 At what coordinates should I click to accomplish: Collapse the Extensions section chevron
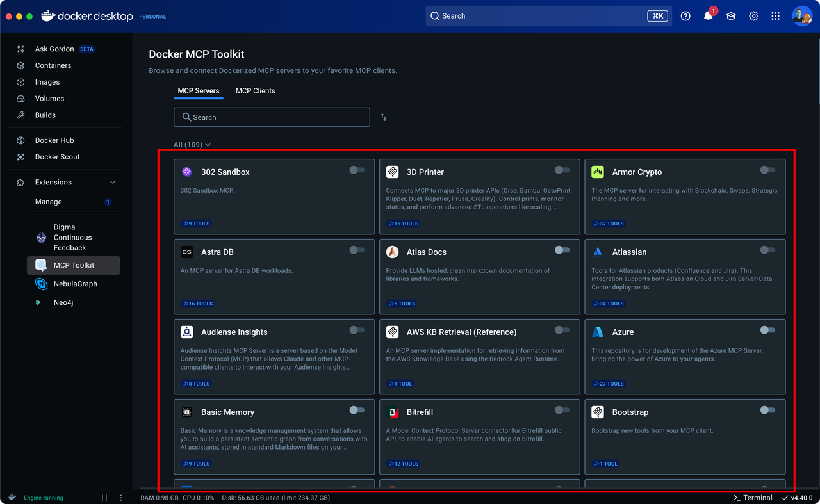(113, 183)
